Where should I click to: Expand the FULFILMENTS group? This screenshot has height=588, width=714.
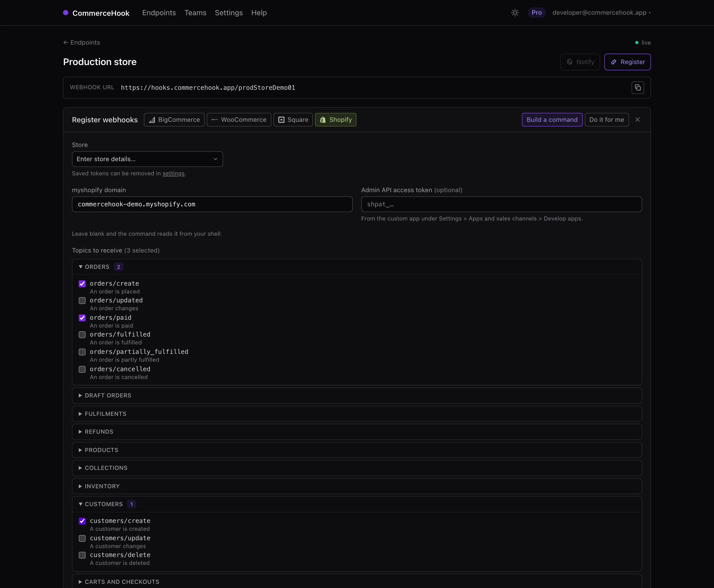tap(357, 414)
